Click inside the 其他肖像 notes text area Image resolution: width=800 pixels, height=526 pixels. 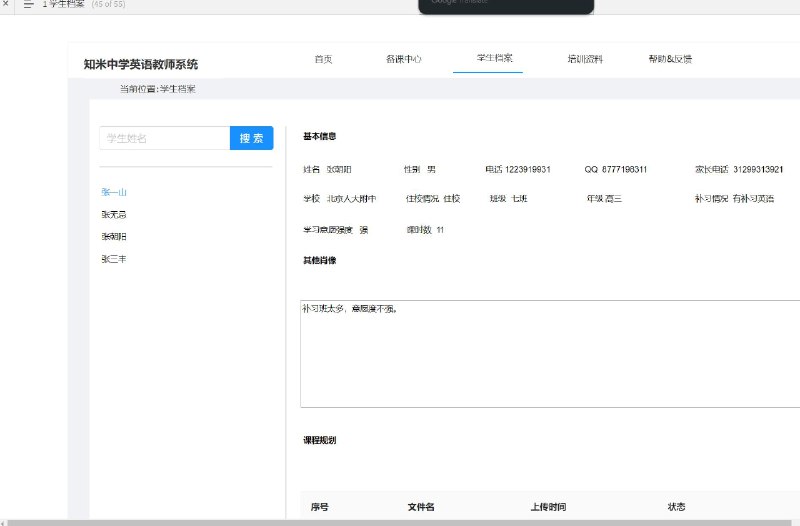coord(550,354)
